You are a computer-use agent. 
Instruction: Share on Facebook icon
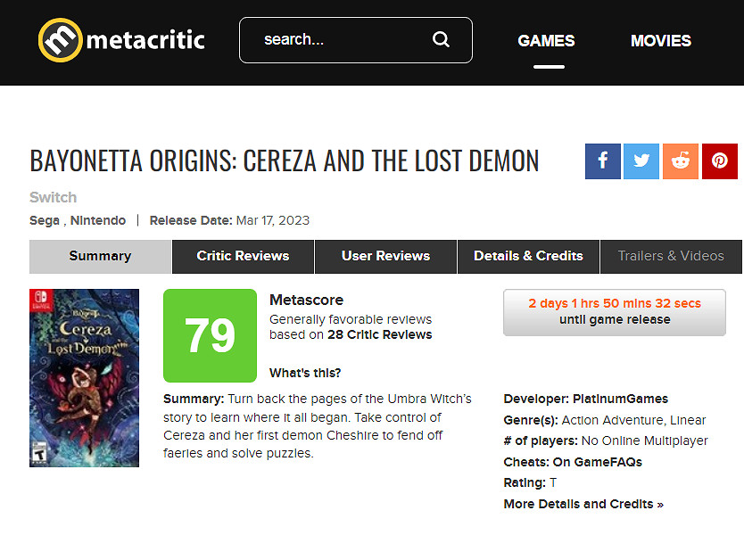click(603, 161)
